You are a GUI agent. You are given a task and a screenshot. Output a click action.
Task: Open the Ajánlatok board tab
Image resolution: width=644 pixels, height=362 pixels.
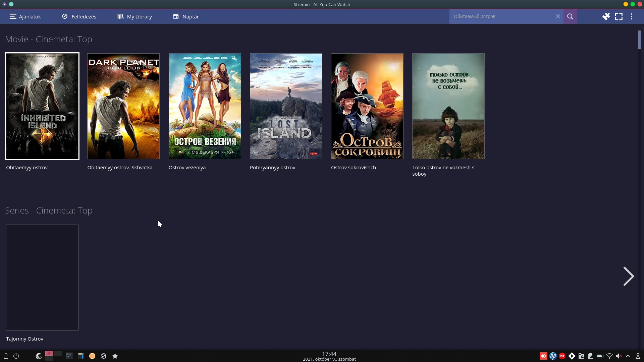[x=25, y=16]
